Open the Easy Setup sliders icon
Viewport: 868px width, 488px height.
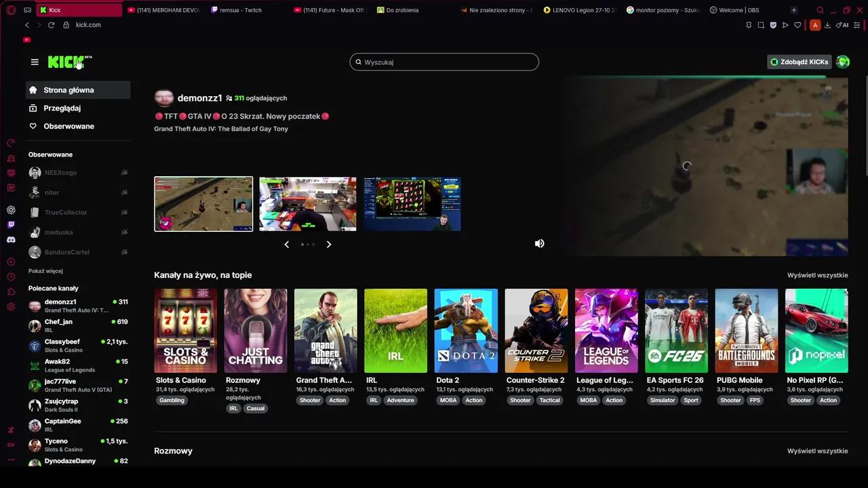pyautogui.click(x=857, y=25)
